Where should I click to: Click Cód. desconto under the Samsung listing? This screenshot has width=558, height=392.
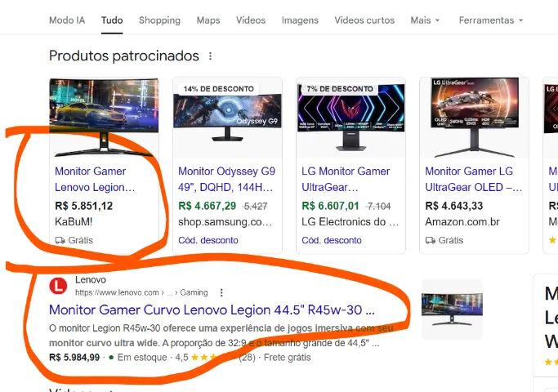tap(208, 240)
